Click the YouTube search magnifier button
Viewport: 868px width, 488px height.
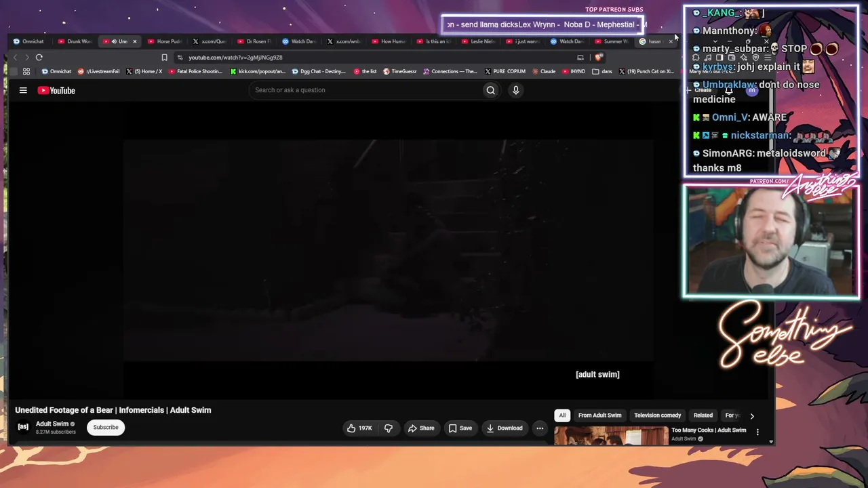coord(490,90)
